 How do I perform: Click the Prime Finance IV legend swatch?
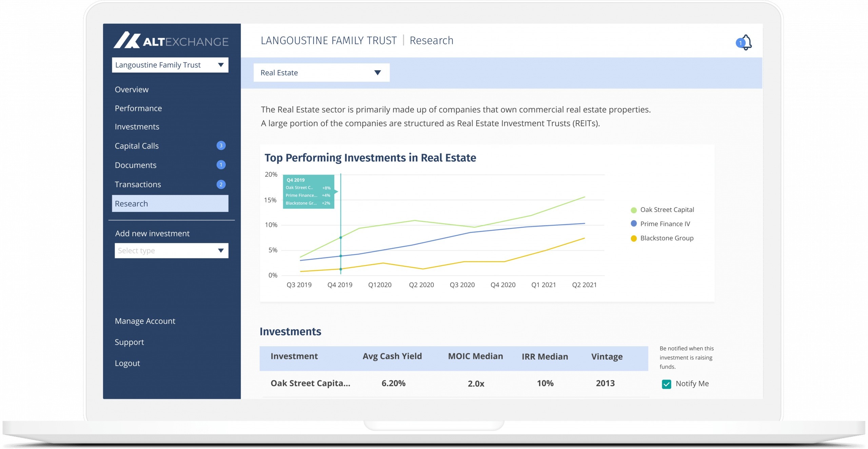coord(634,224)
